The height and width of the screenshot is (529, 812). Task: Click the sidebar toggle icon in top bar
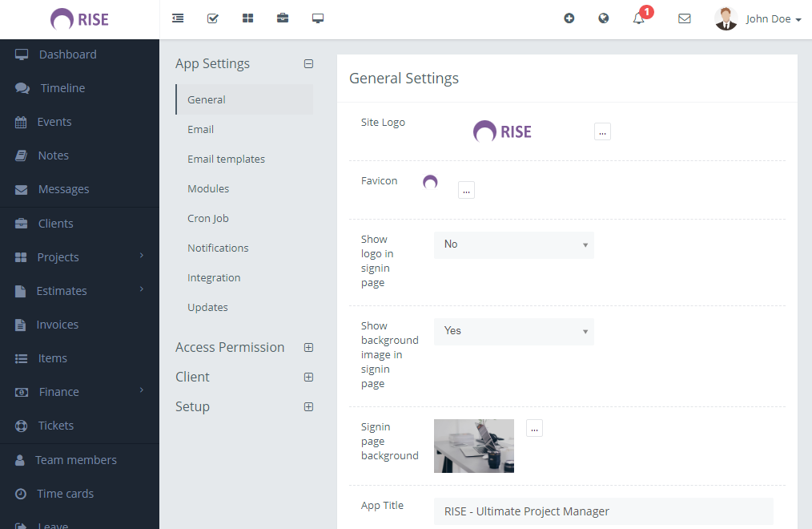tap(178, 18)
